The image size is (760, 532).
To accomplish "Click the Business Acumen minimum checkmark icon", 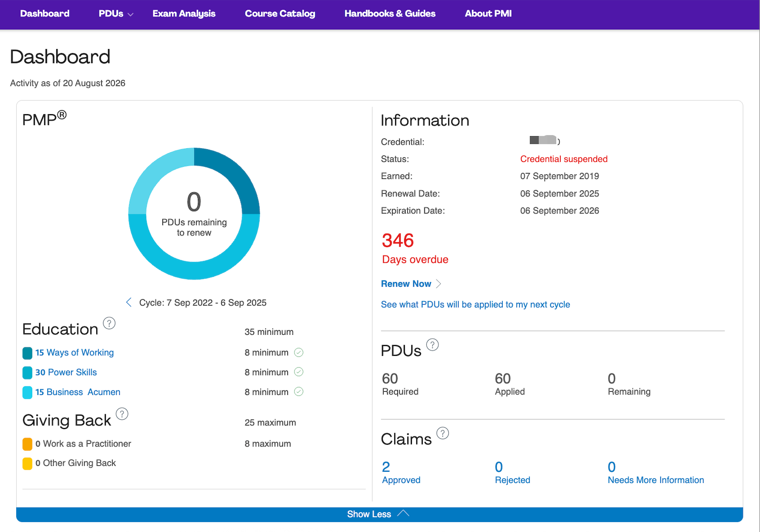I will 299,392.
